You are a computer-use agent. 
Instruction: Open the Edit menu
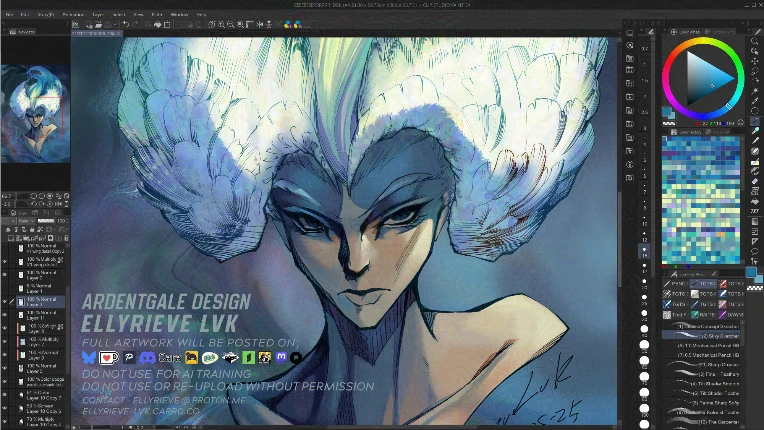coord(25,15)
